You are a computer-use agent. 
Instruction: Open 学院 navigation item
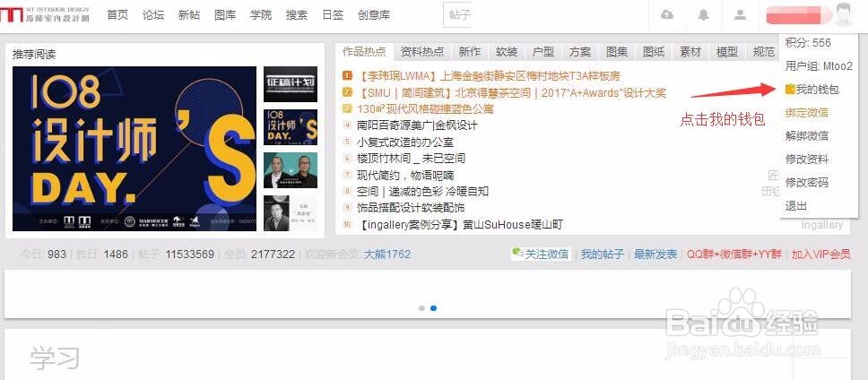coord(261,15)
